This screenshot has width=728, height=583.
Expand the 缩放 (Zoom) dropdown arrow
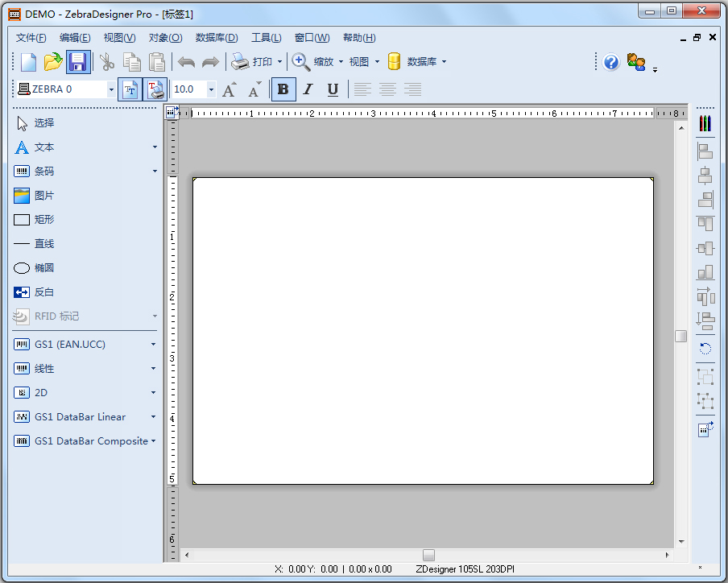(x=341, y=61)
